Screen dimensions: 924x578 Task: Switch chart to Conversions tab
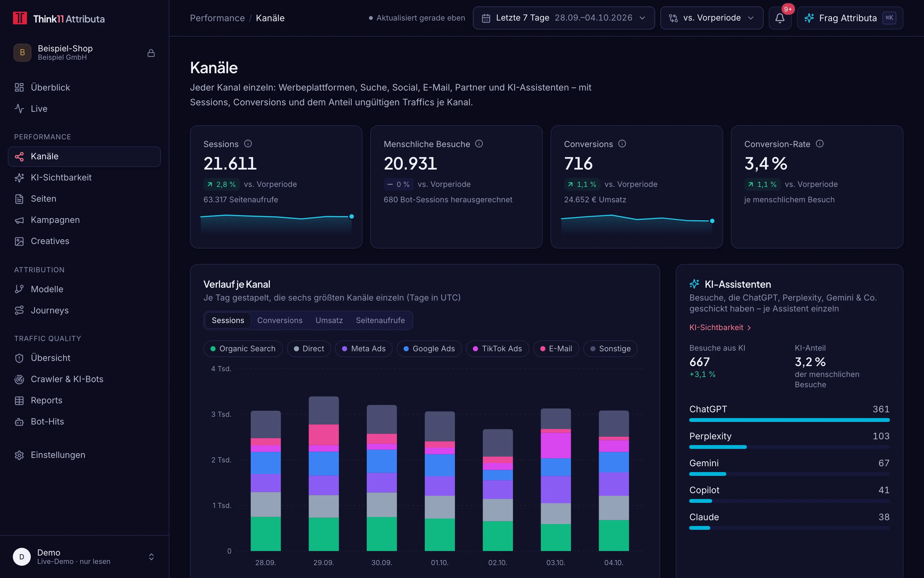point(280,320)
